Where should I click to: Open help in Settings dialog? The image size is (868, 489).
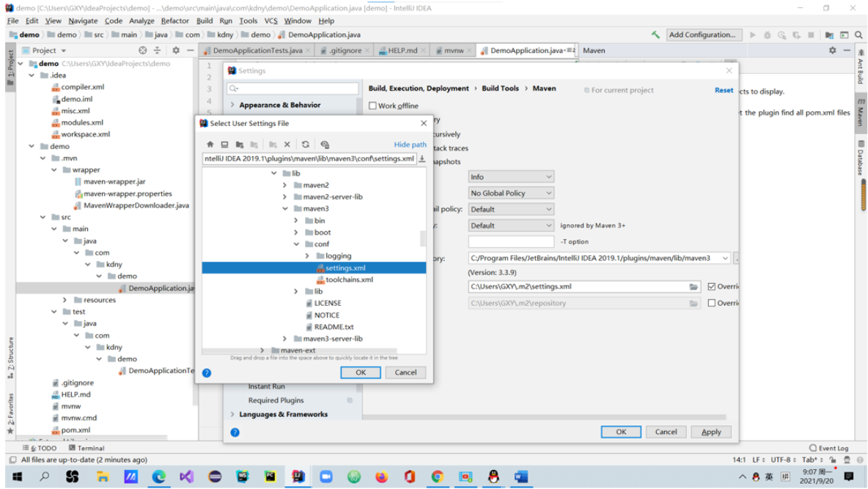click(x=235, y=432)
